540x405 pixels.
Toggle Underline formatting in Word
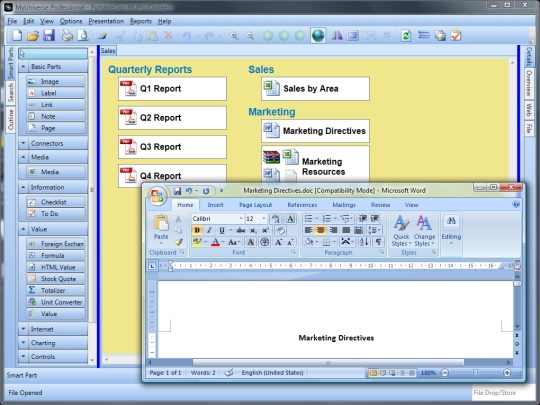tap(222, 230)
